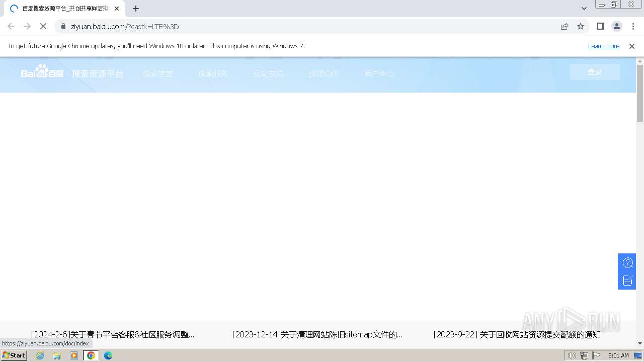Open a new tab with plus button
The image size is (644, 362).
(136, 9)
